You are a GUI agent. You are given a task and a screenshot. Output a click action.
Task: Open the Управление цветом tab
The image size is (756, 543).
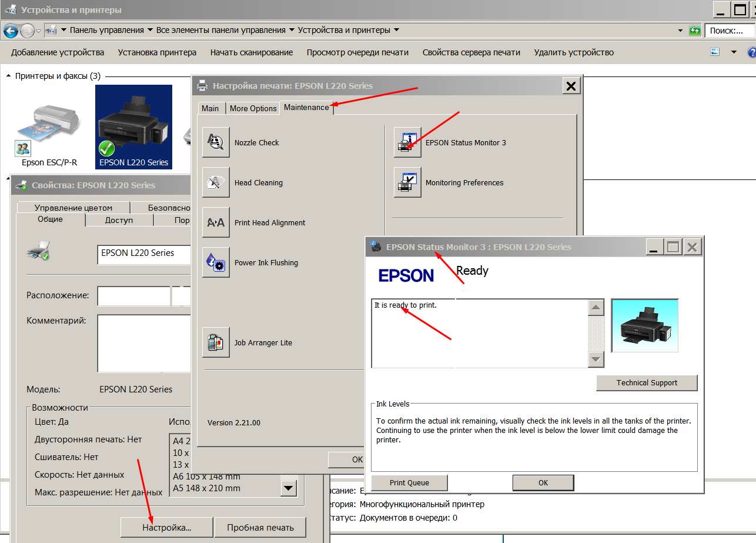tap(73, 208)
